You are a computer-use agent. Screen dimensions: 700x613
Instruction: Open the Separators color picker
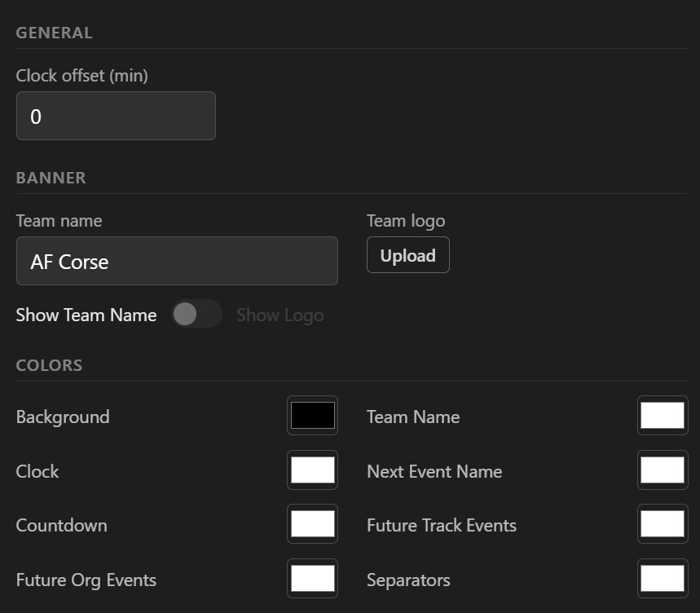tap(662, 578)
